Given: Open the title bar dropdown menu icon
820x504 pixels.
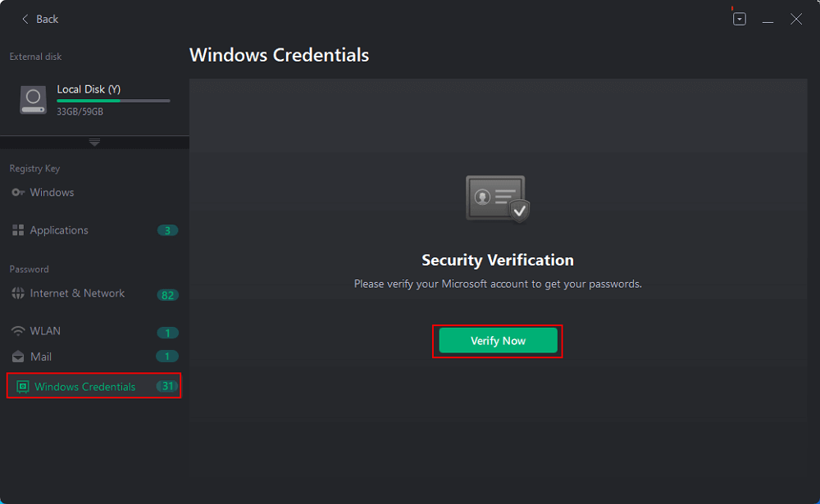Looking at the screenshot, I should (740, 20).
